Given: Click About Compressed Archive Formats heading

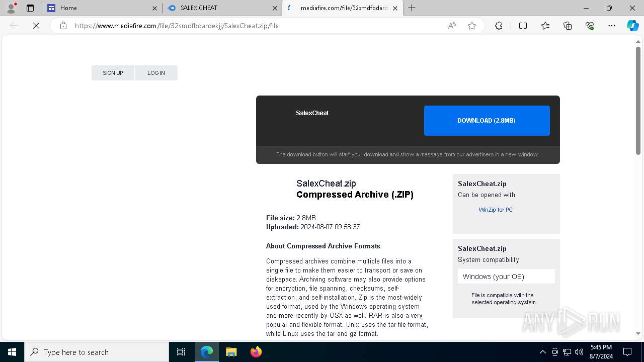Looking at the screenshot, I should [323, 246].
